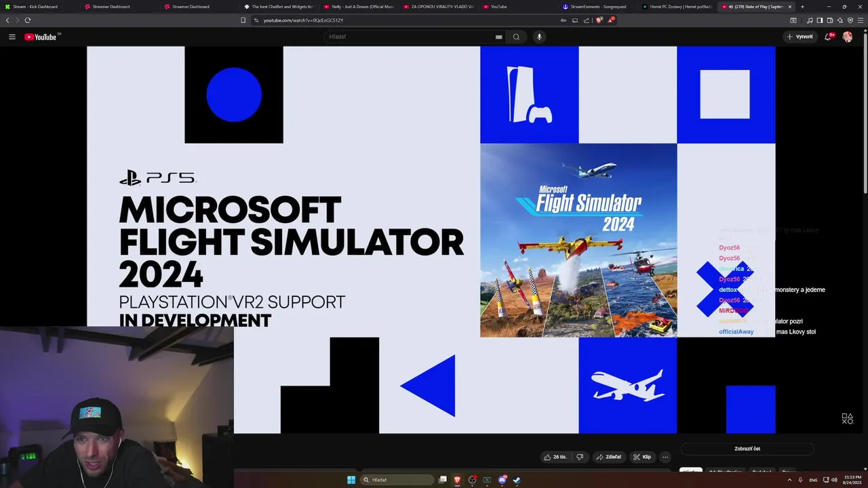Switch to the plain YouTube tab
Image resolution: width=868 pixels, height=488 pixels.
[517, 7]
